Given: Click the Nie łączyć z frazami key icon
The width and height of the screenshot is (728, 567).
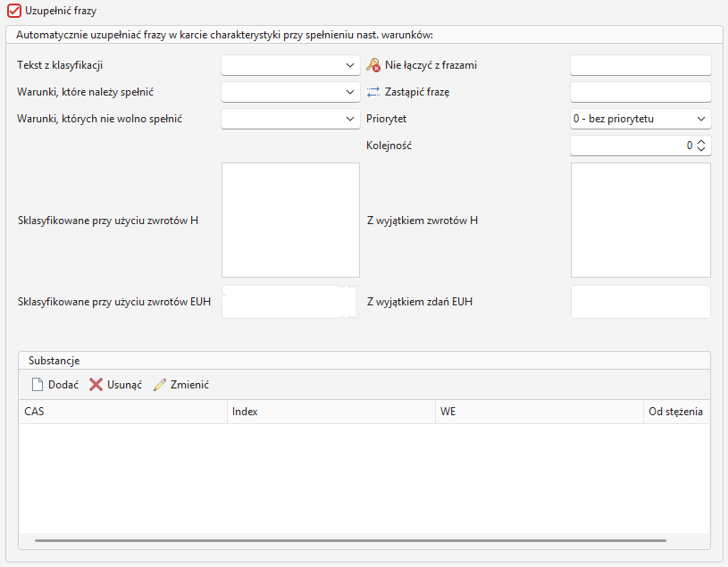Looking at the screenshot, I should 373,65.
